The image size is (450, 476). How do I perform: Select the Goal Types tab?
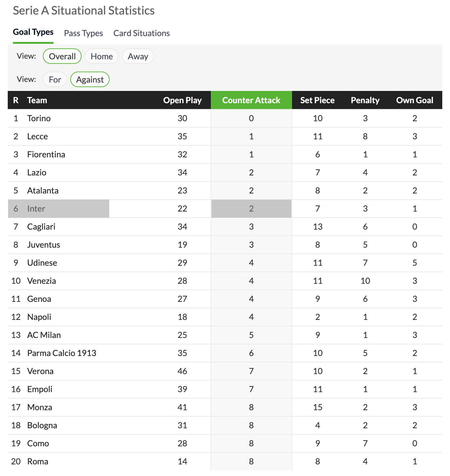(33, 32)
